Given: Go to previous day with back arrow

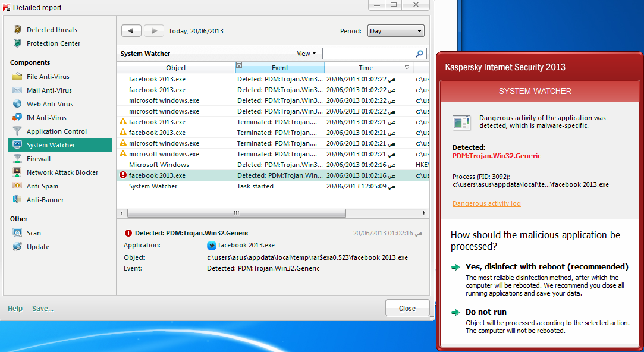Looking at the screenshot, I should [x=131, y=31].
